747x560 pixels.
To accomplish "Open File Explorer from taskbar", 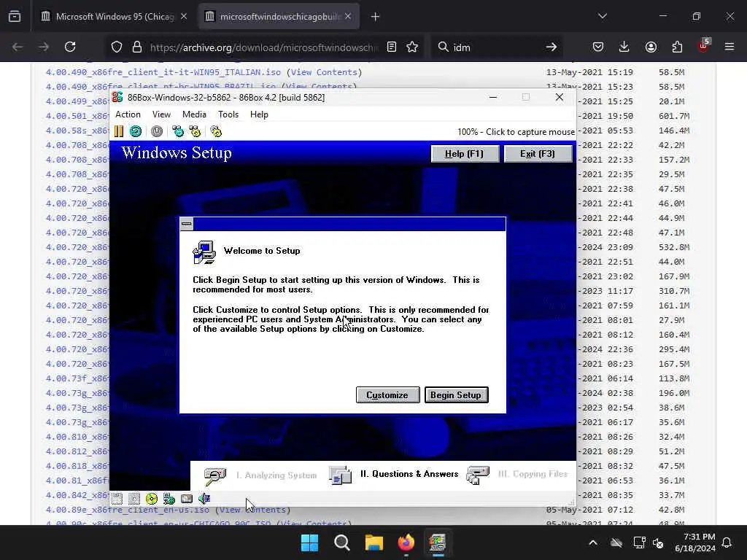I will [x=374, y=542].
